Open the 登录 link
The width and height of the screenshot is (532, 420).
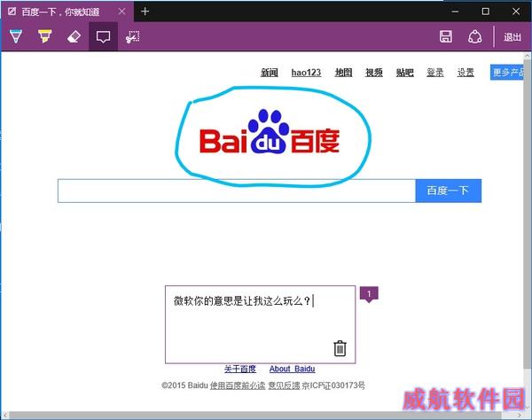click(x=435, y=72)
